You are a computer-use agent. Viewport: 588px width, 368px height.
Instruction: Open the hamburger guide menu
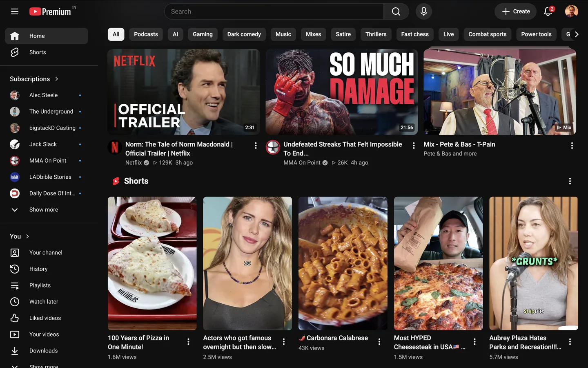[15, 11]
